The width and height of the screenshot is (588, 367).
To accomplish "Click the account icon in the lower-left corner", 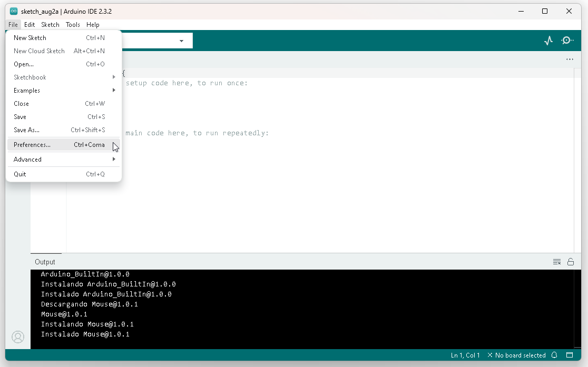I will tap(18, 337).
